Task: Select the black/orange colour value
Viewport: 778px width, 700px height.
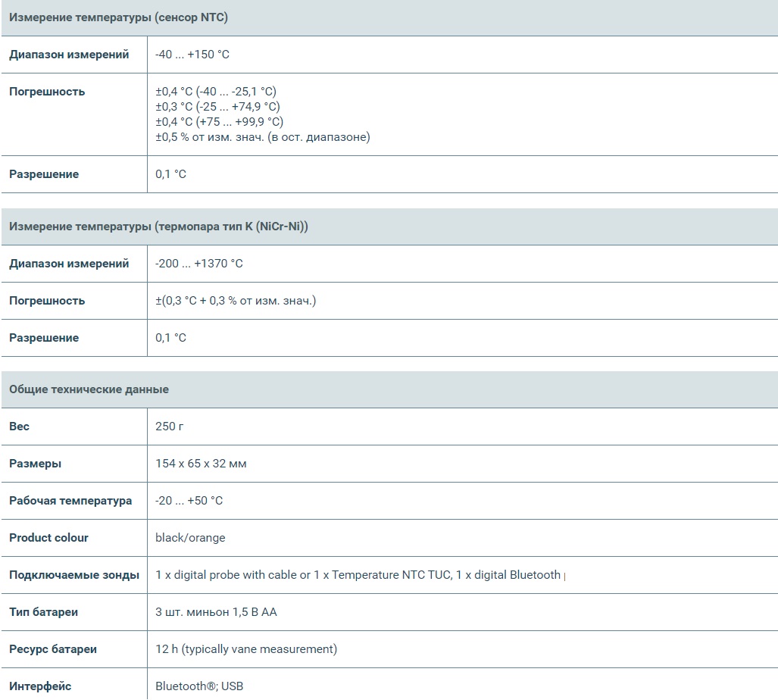Action: 190,538
